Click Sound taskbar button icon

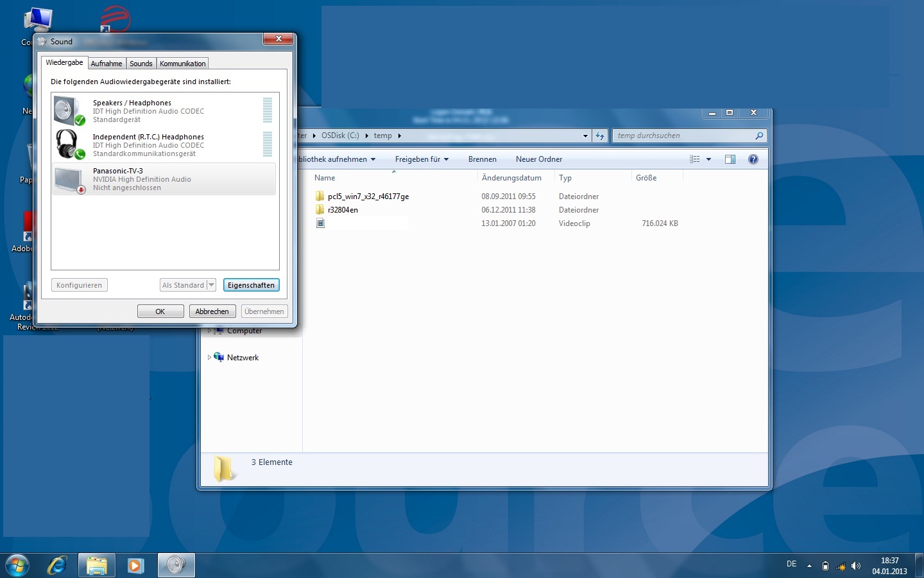[176, 566]
